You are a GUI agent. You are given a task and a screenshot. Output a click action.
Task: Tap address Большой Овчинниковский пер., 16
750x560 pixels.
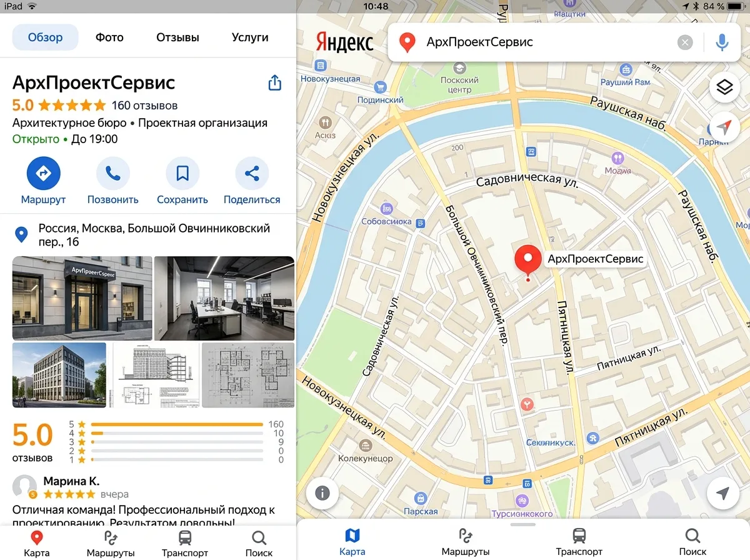click(x=154, y=235)
